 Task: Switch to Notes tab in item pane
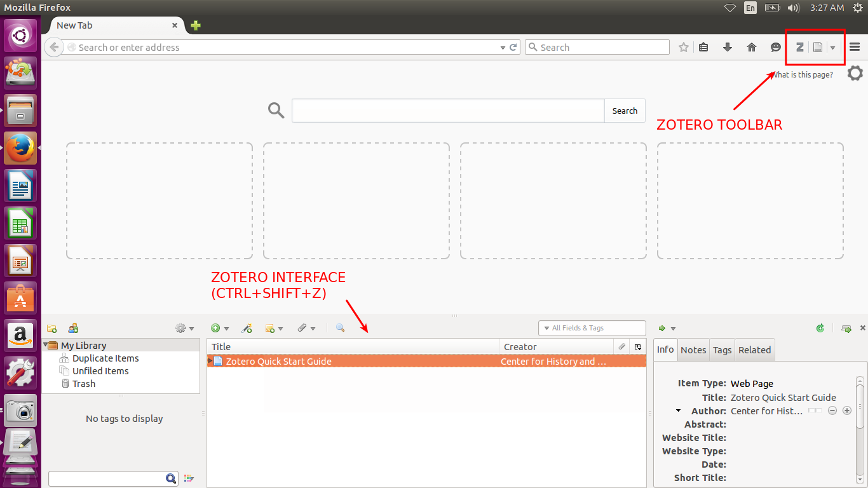coord(693,350)
